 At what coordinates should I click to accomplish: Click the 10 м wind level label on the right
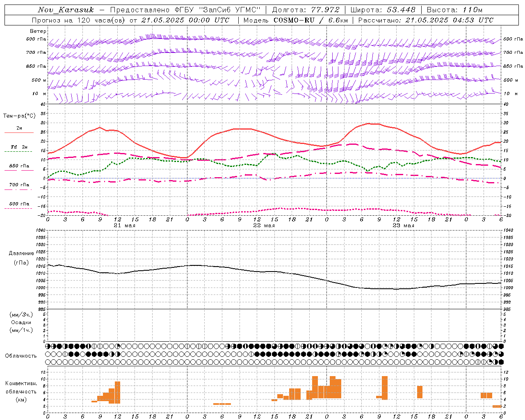[510, 94]
